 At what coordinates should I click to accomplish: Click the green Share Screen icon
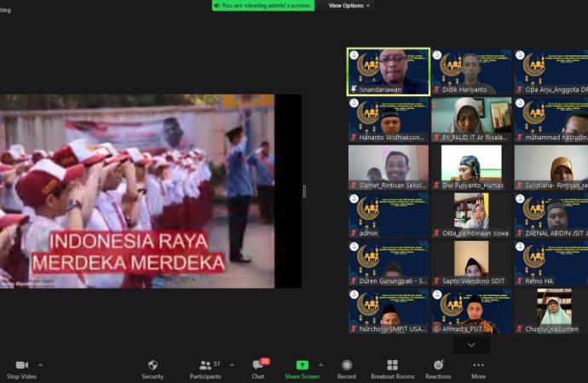(303, 364)
